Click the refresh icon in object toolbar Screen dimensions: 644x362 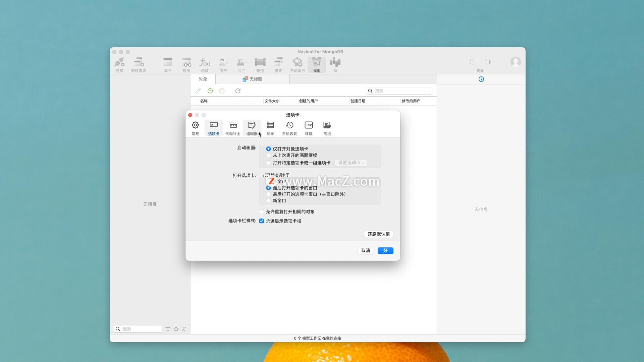pyautogui.click(x=238, y=91)
